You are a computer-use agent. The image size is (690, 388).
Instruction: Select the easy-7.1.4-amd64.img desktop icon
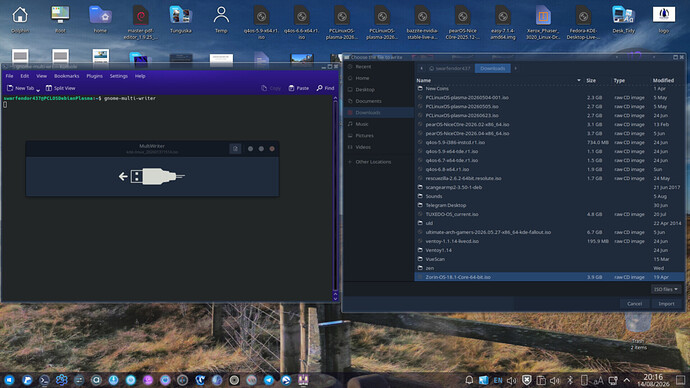pyautogui.click(x=503, y=22)
